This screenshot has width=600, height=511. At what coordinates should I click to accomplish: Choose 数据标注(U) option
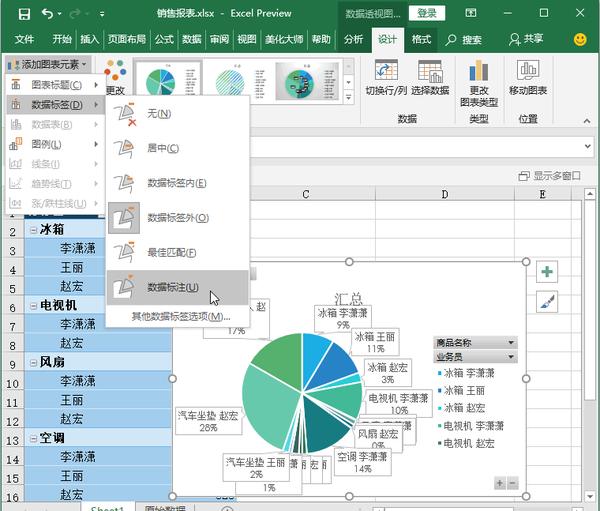point(178,287)
